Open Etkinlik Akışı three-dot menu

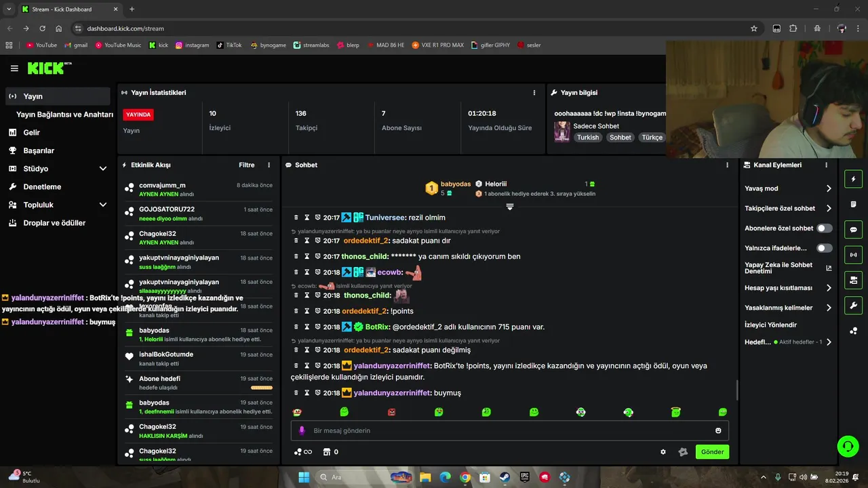269,165
